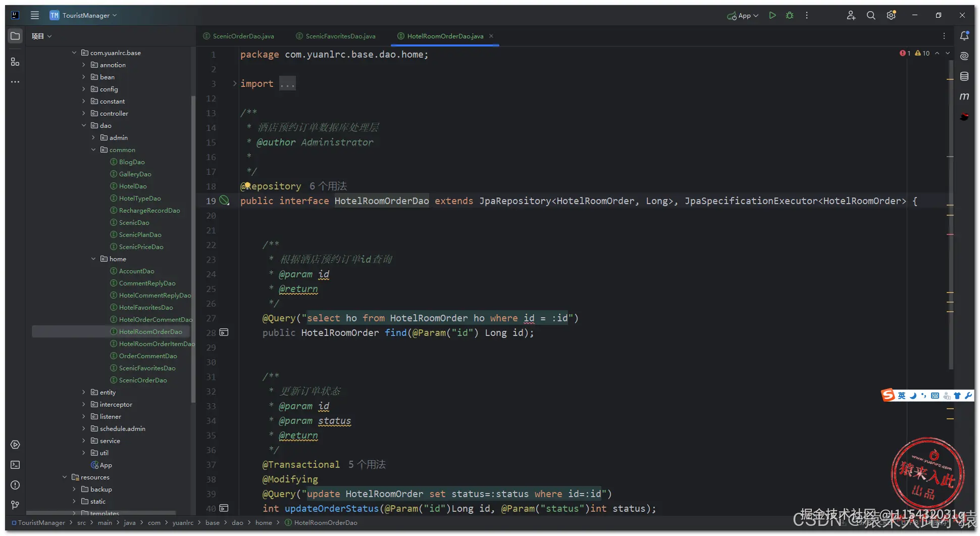
Task: Open the AI Assistant panel
Action: (964, 56)
